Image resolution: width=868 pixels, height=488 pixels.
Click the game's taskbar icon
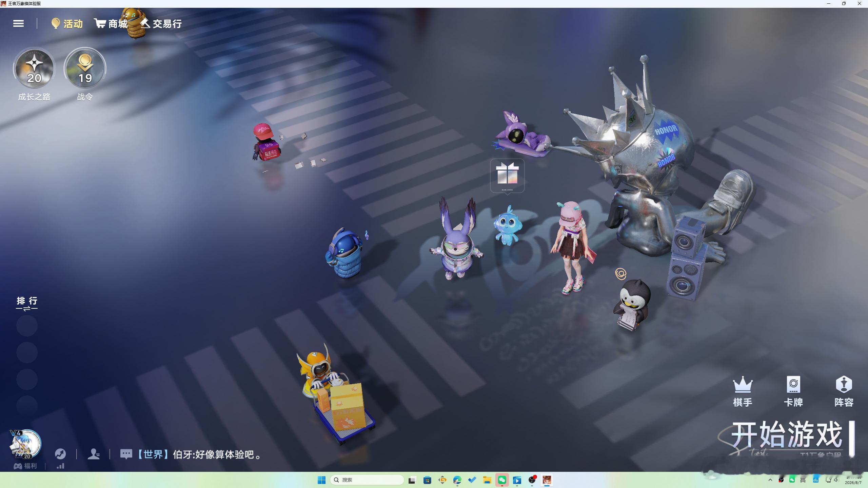click(547, 480)
